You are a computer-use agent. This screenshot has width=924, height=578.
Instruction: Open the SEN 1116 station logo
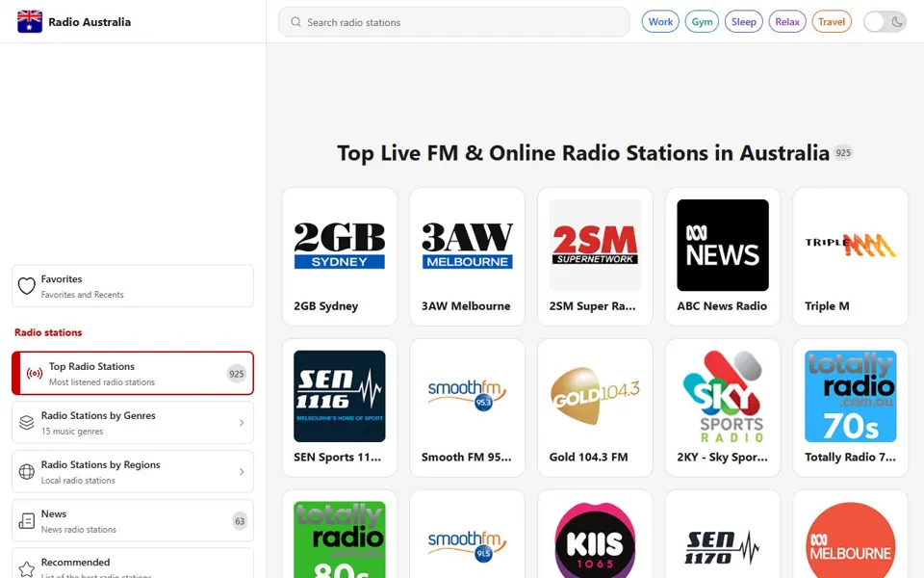click(340, 396)
